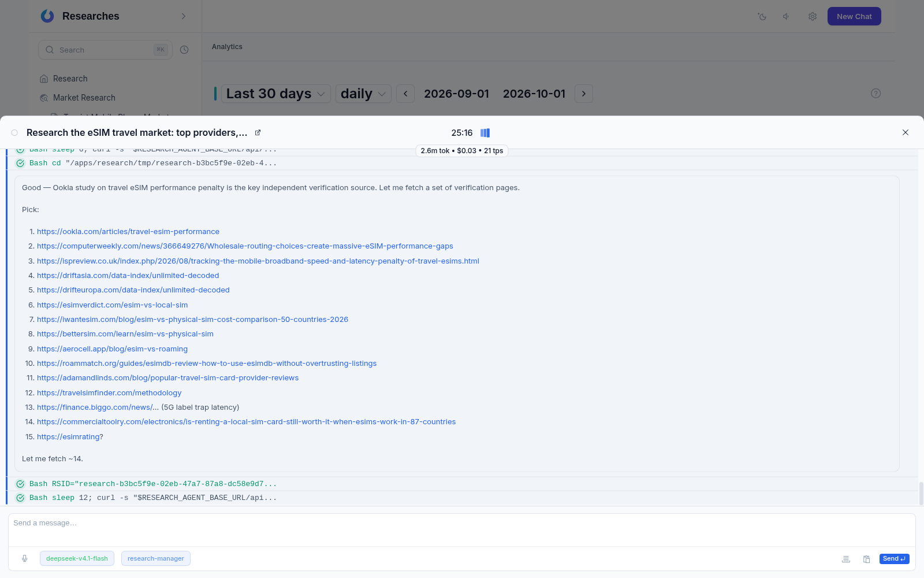Select the deepseek-v4.1-flash model chip

(x=77, y=558)
